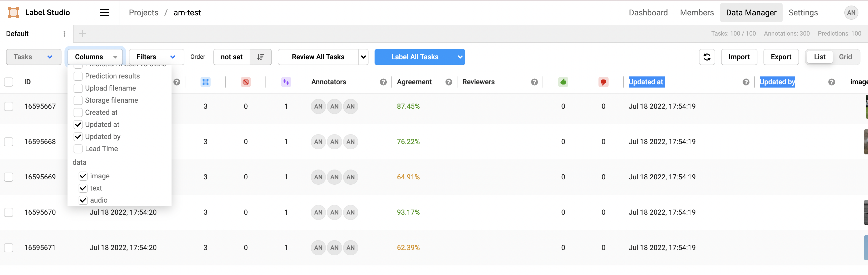
Task: Expand the Label All Tasks arrow
Action: tap(460, 57)
